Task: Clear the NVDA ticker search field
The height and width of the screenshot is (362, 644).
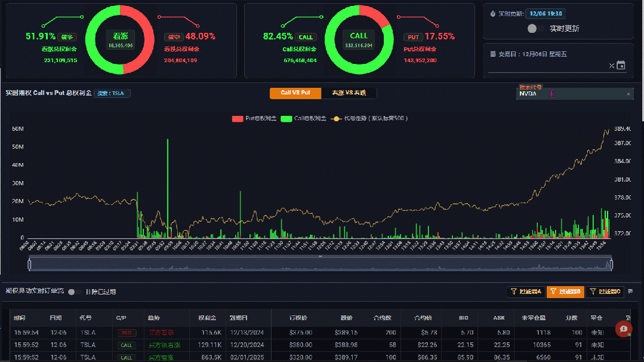Action: (x=628, y=94)
